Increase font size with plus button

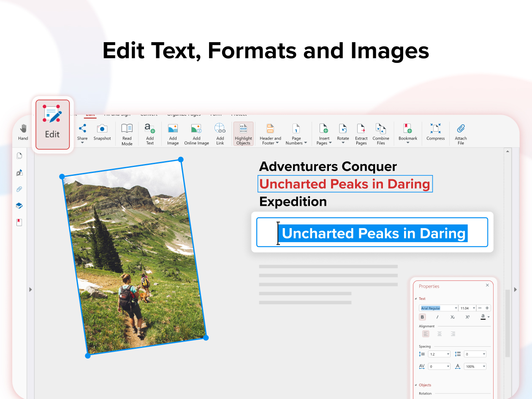[x=487, y=308]
